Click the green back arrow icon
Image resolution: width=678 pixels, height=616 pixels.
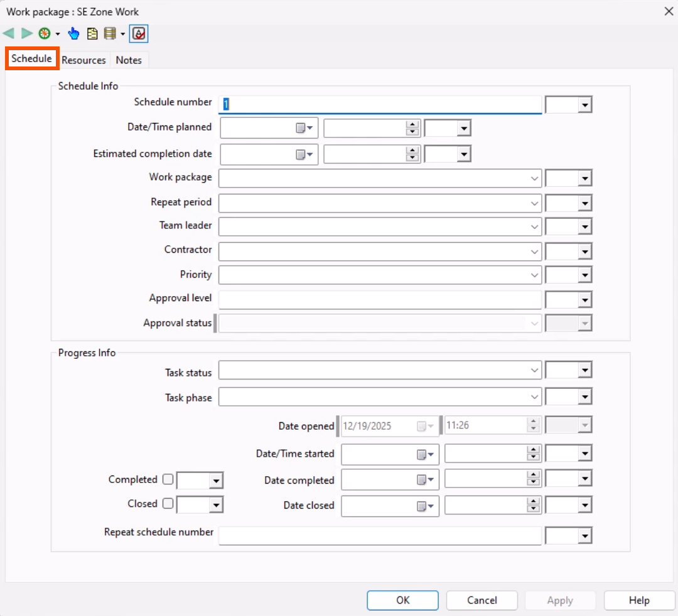(9, 33)
